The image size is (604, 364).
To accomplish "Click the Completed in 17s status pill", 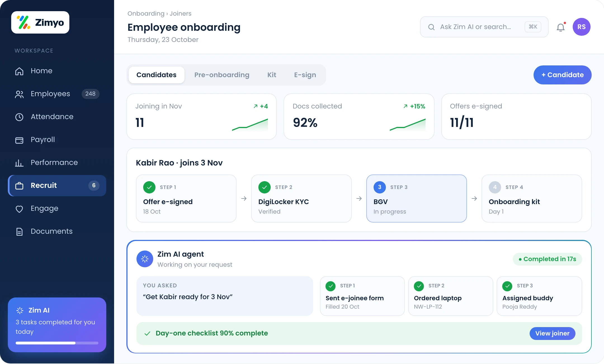I will click(547, 259).
